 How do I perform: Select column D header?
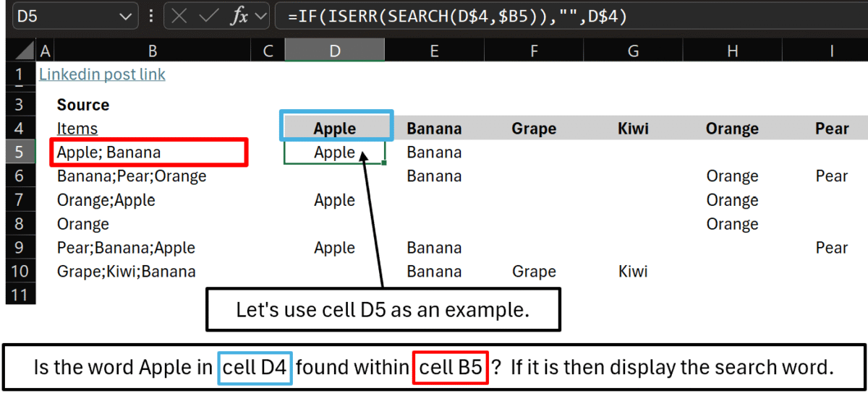point(334,51)
